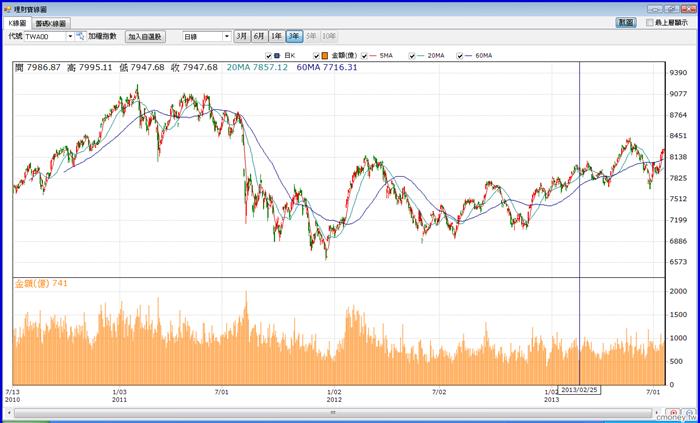The width and height of the screenshot is (700, 423).
Task: Click the scrollbar left arrow
Action: point(9,413)
